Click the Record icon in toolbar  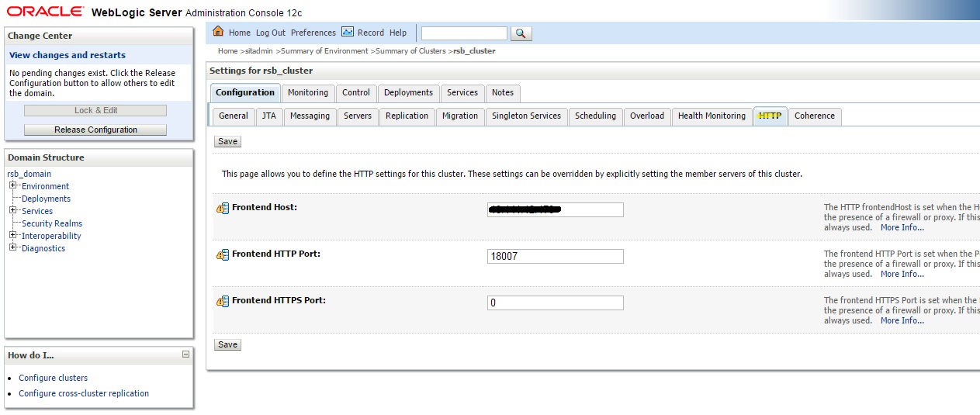pyautogui.click(x=348, y=32)
